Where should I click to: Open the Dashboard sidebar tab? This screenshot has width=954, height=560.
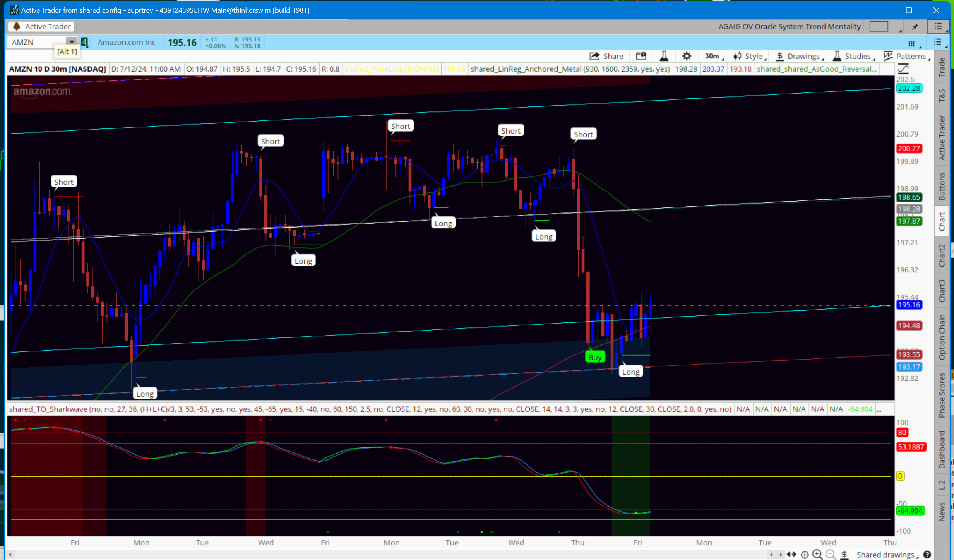[x=942, y=449]
